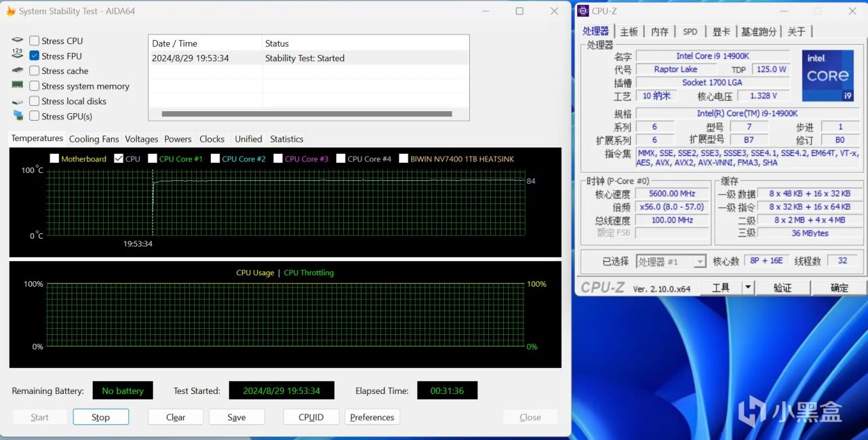Switch to the Voltages tab

pos(142,139)
